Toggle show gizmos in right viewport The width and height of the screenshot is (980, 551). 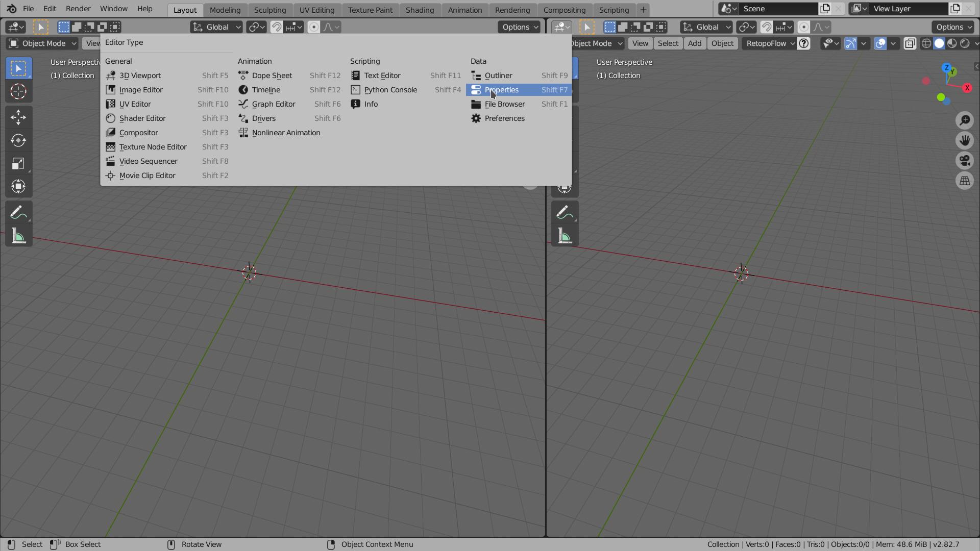(x=850, y=43)
